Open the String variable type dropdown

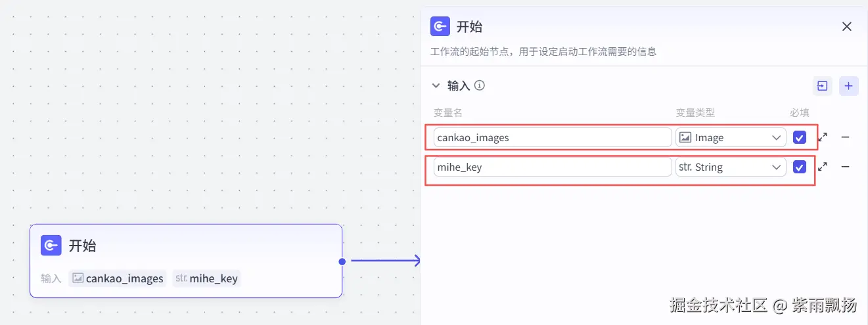click(731, 167)
